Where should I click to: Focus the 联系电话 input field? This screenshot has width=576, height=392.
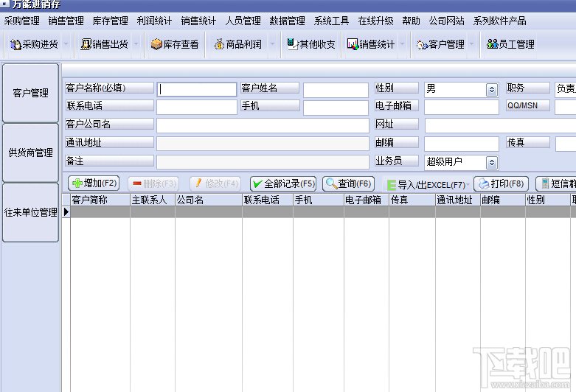coord(197,108)
